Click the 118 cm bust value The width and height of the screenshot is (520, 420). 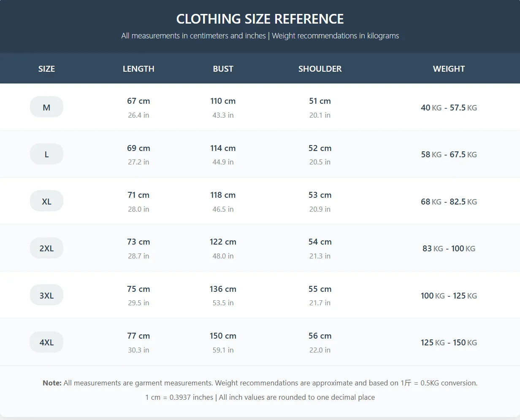click(x=223, y=195)
